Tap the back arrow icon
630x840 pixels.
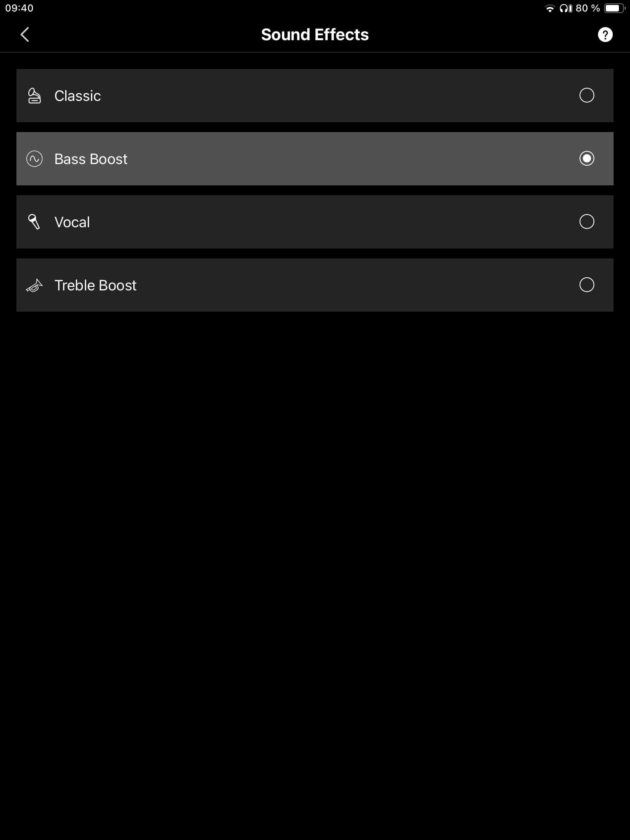tap(25, 34)
